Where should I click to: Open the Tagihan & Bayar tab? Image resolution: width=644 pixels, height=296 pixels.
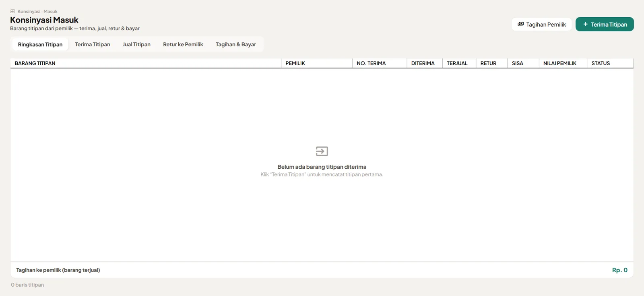click(x=236, y=44)
